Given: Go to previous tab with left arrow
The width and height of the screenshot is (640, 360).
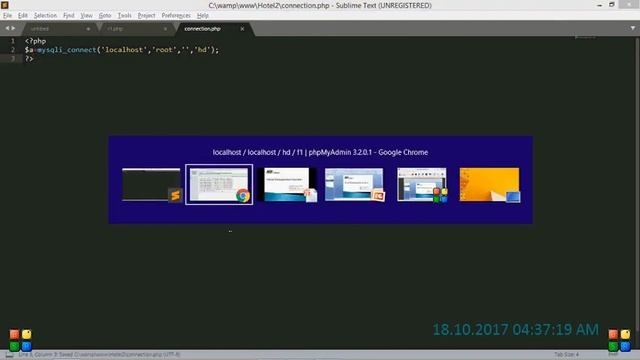Looking at the screenshot, I should click(x=7, y=28).
